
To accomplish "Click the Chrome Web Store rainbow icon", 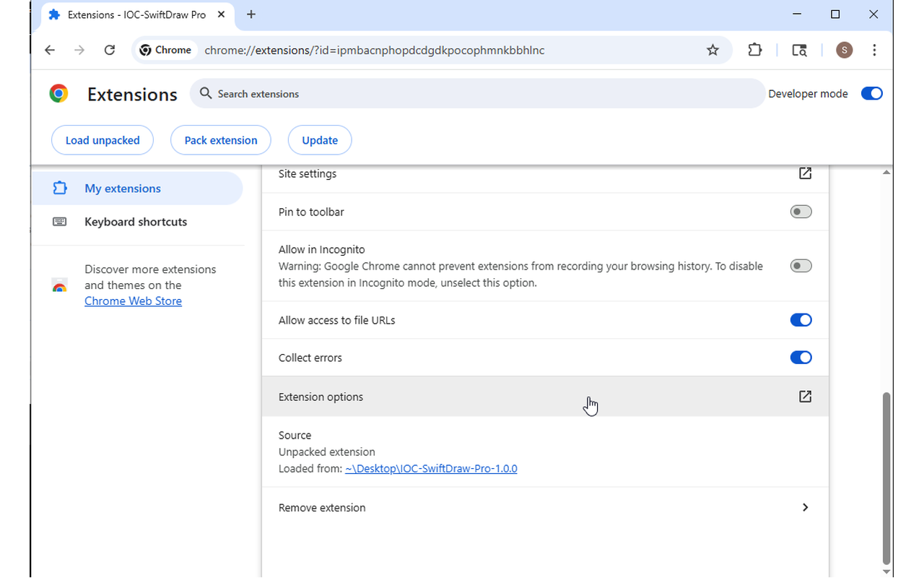I will [60, 285].
